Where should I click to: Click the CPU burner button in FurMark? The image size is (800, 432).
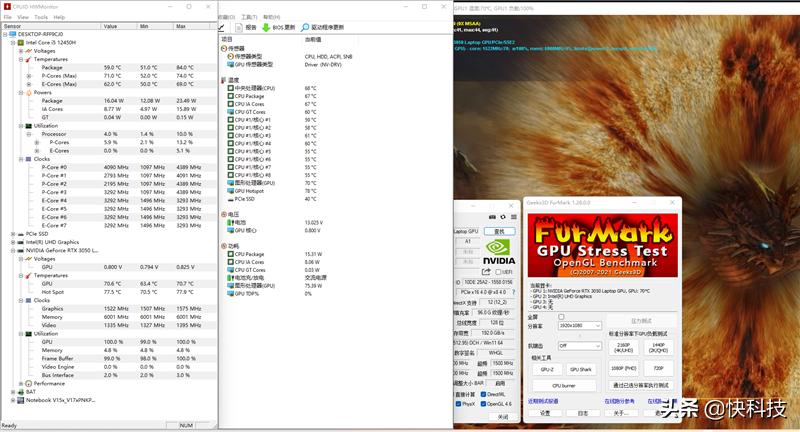564,386
